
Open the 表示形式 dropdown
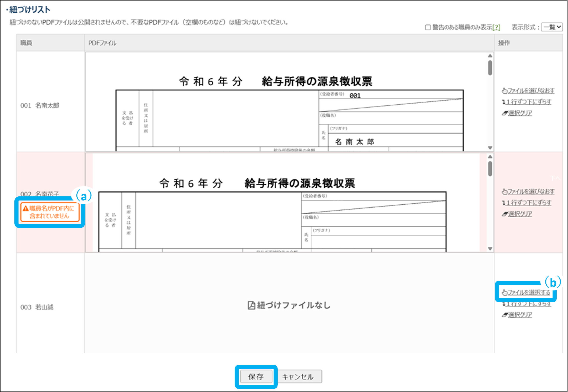pyautogui.click(x=552, y=27)
